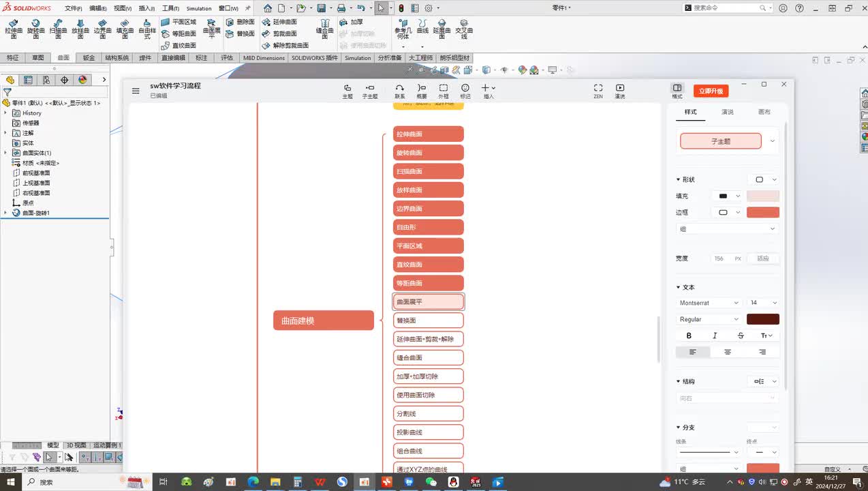868x491 pixels.
Task: Expand the History tree node
Action: point(5,113)
